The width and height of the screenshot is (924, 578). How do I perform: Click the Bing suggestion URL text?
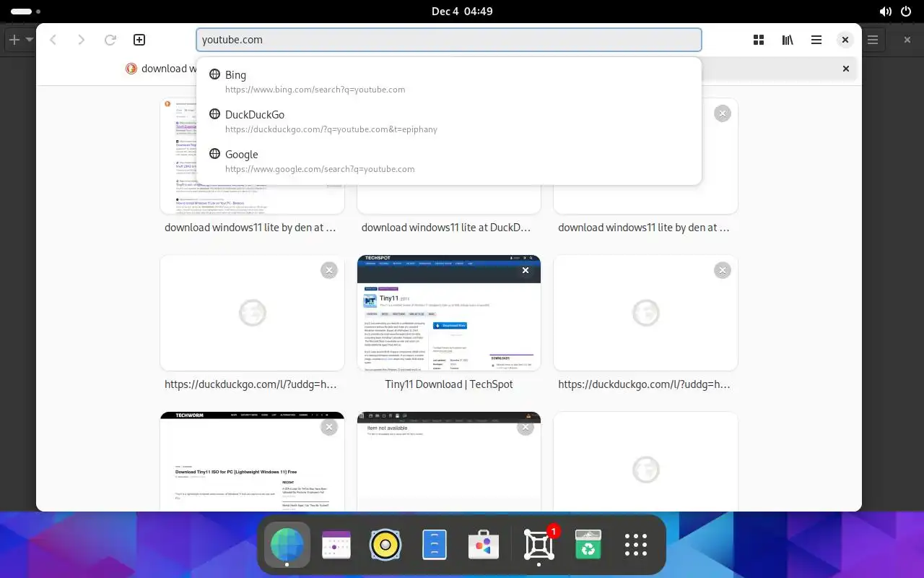coord(315,90)
